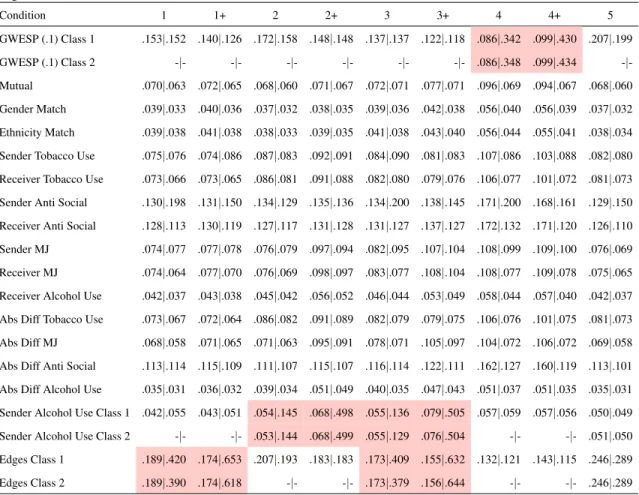Select the Sender Anti Social row label

click(44, 202)
